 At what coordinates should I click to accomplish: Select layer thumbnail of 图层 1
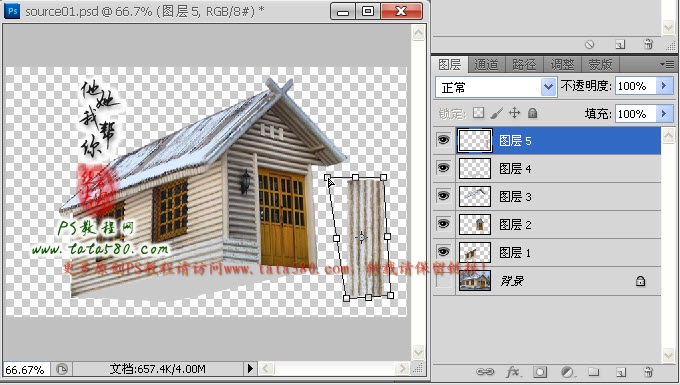(x=475, y=252)
